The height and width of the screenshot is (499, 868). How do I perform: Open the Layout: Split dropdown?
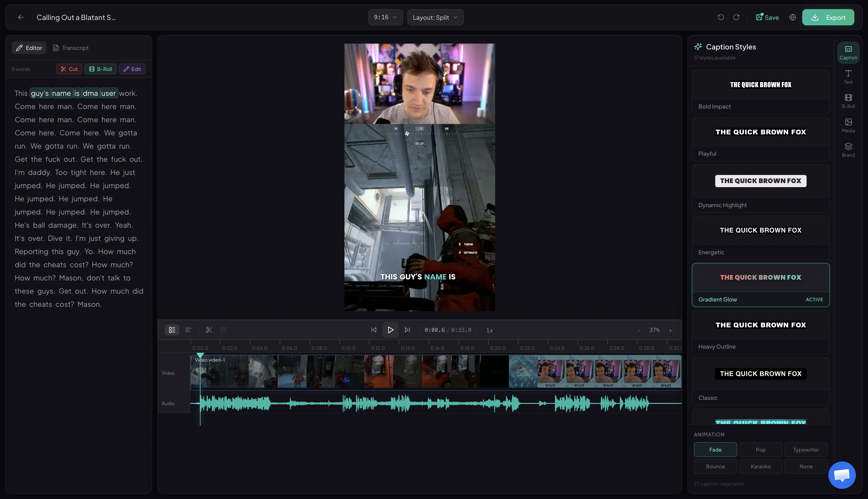(435, 17)
